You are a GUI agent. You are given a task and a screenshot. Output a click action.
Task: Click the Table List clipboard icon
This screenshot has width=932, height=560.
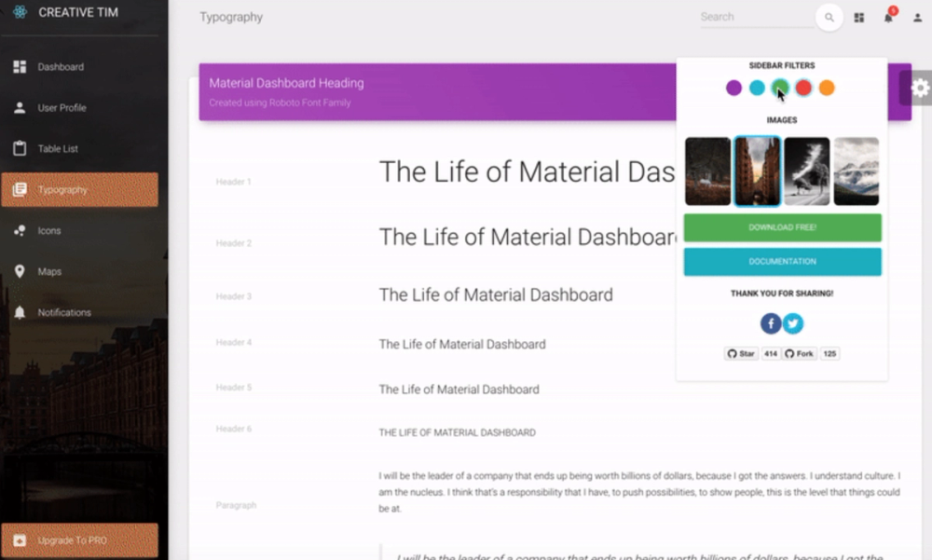[x=20, y=148]
